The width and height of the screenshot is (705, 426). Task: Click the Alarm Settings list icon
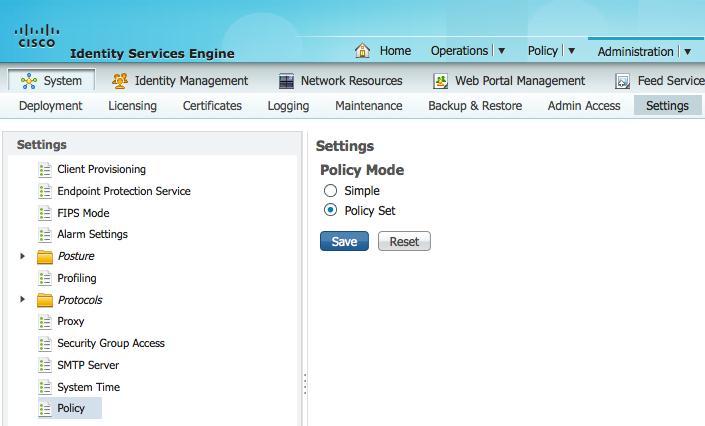coord(45,235)
